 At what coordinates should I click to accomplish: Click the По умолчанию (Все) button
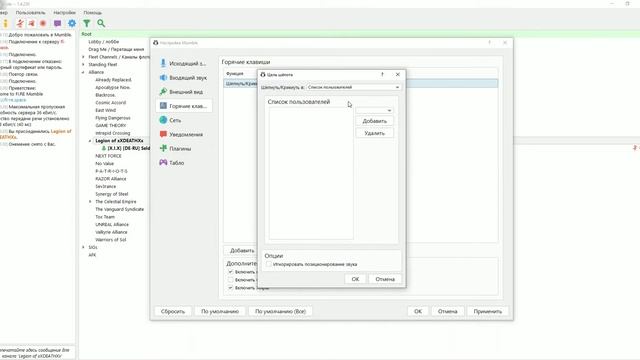coord(280,311)
